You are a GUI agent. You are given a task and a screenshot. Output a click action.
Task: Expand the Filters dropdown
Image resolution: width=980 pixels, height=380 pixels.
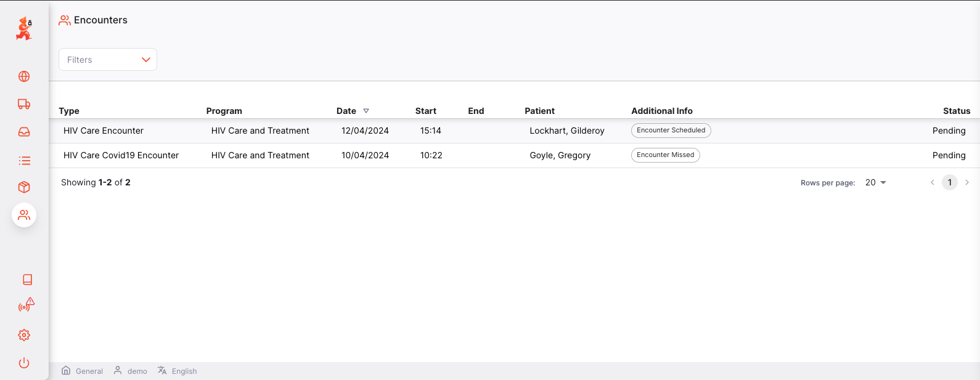(108, 60)
